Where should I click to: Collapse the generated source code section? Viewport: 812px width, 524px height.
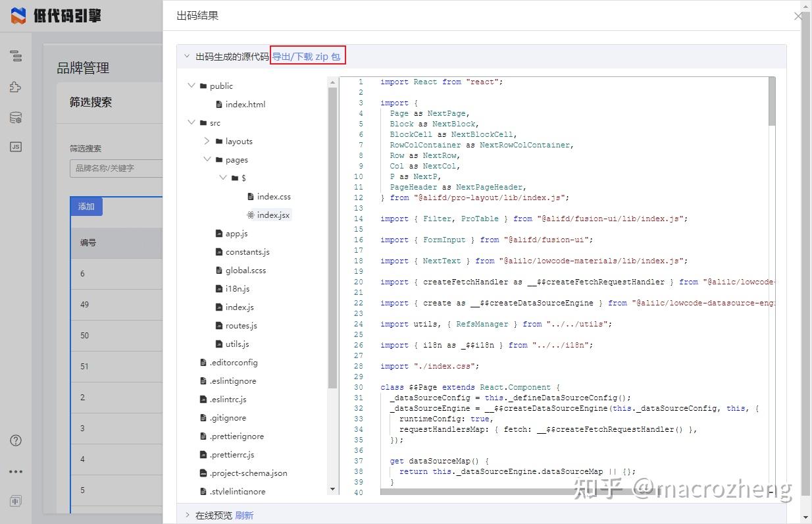tap(187, 57)
